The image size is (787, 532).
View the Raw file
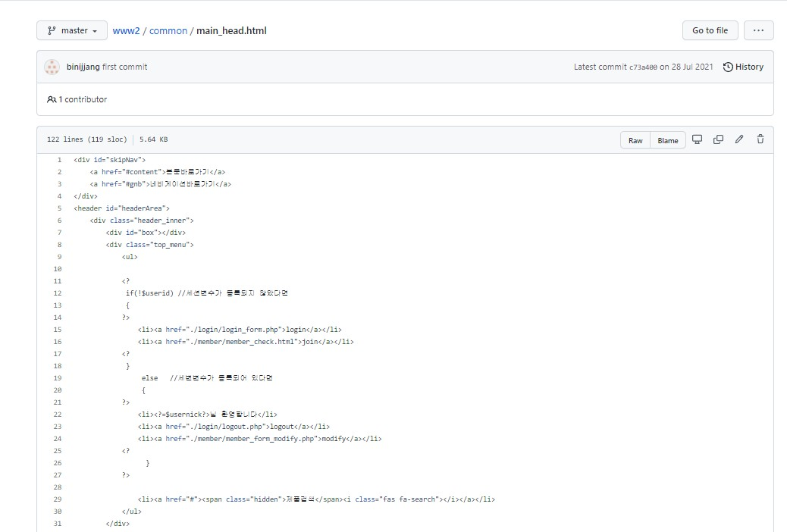click(x=635, y=140)
